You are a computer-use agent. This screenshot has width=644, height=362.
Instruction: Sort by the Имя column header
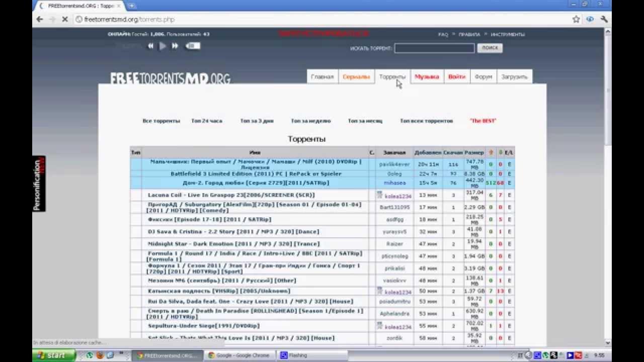(x=255, y=152)
